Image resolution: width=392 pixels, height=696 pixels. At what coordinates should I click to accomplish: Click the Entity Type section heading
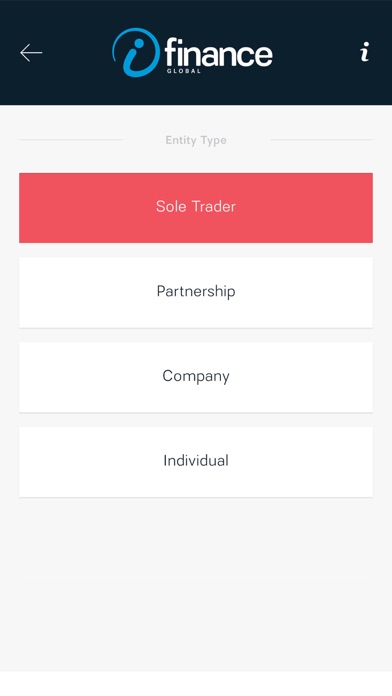tap(196, 140)
